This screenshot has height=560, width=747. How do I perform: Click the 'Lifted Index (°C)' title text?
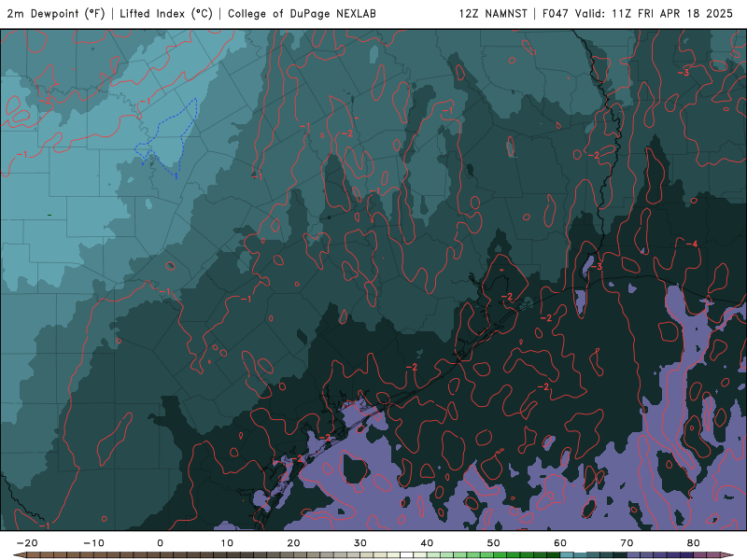166,13
